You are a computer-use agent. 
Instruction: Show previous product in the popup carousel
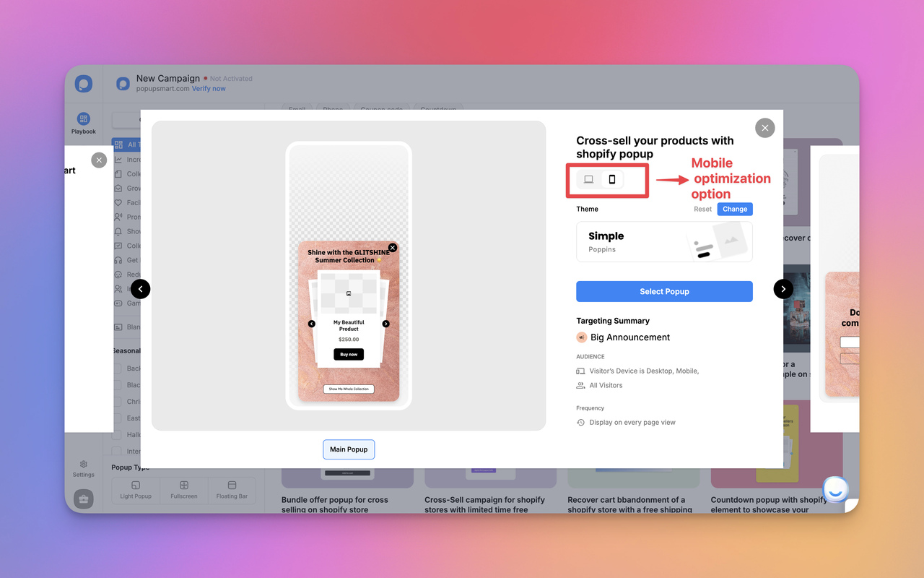tap(312, 324)
